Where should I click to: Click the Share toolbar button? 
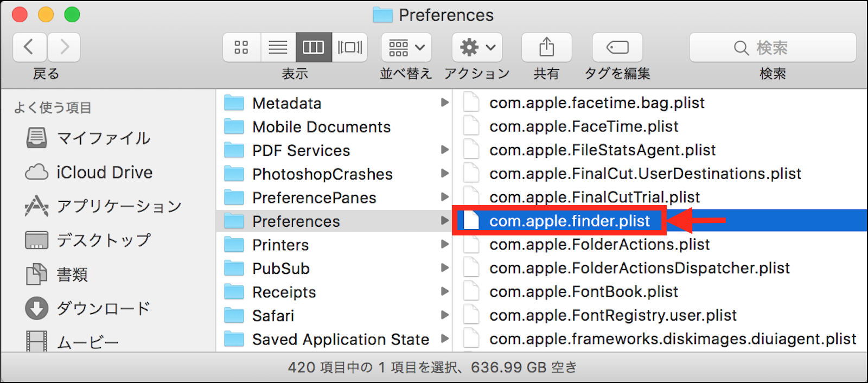click(x=546, y=48)
